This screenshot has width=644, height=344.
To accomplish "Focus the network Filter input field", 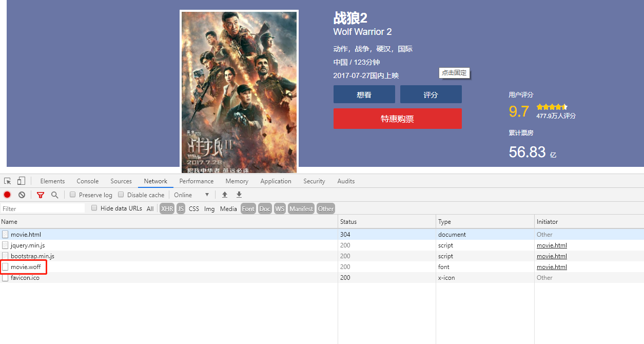I will 43,208.
